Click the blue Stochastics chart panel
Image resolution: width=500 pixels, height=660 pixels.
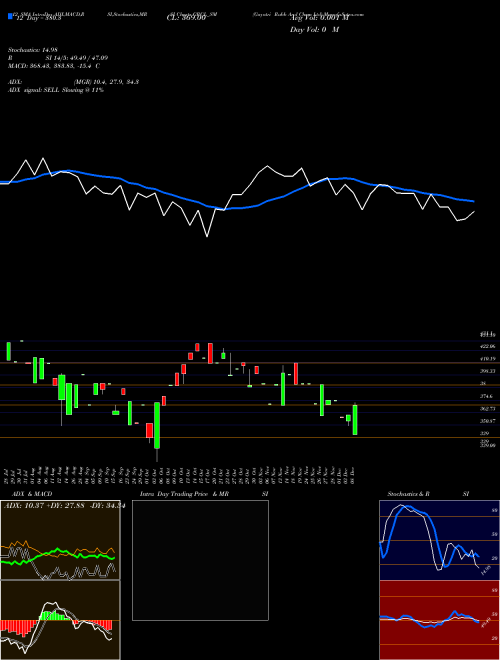point(439,540)
